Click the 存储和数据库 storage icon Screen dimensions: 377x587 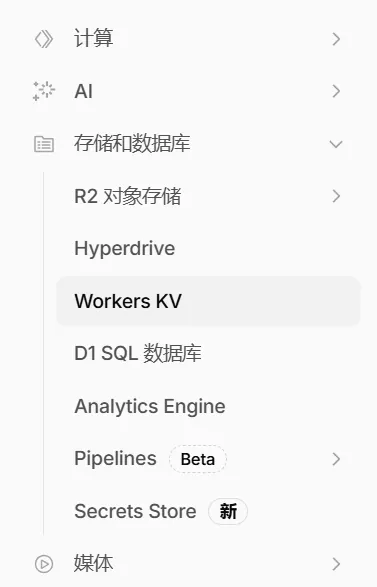(44, 144)
